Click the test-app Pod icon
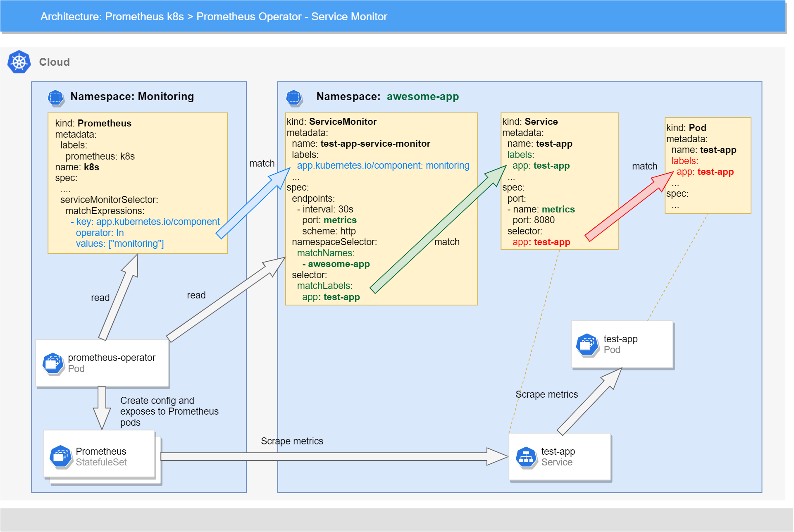 587,344
